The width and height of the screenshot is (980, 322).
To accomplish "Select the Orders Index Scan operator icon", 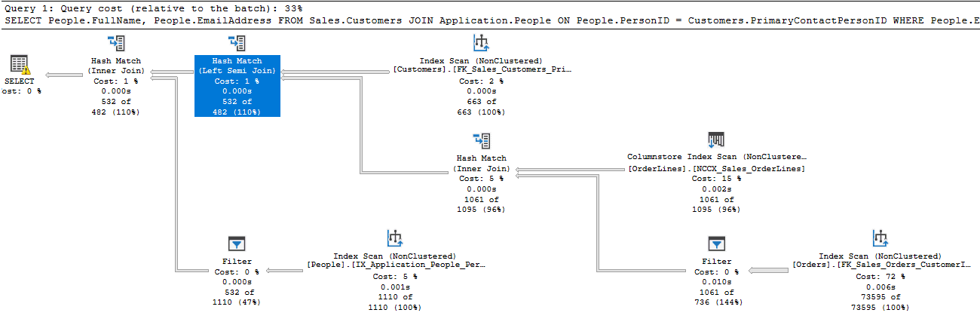I will pos(879,239).
